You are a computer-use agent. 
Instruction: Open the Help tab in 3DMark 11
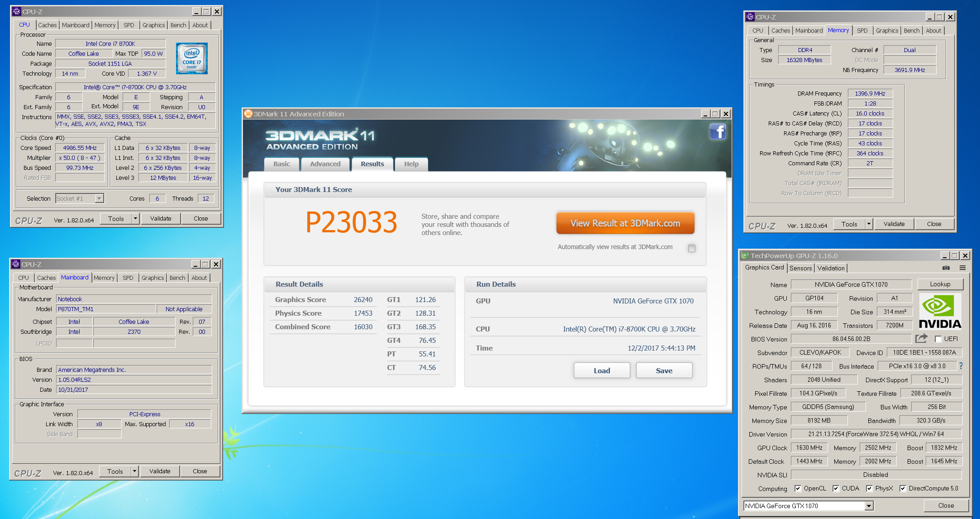coord(411,164)
